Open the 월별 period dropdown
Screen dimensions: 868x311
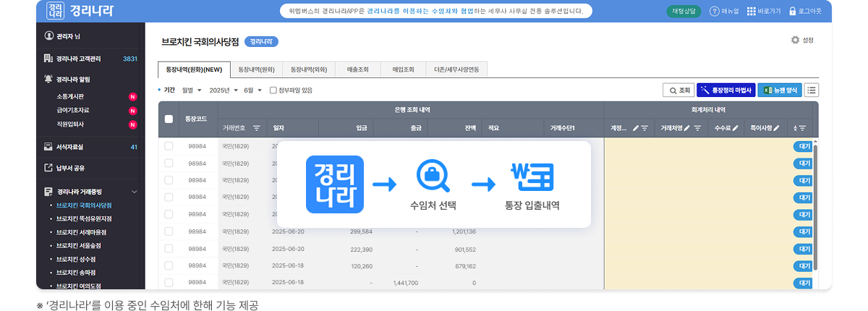point(192,90)
